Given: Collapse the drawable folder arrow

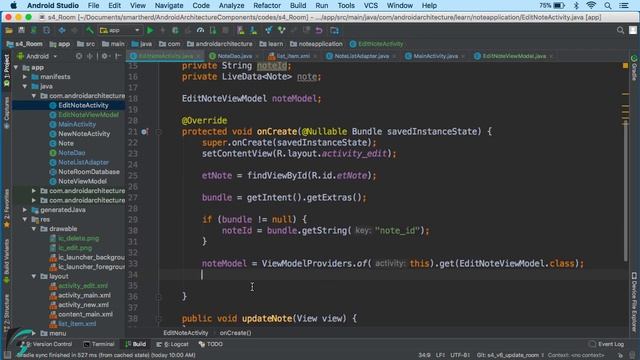Looking at the screenshot, I should [34, 229].
